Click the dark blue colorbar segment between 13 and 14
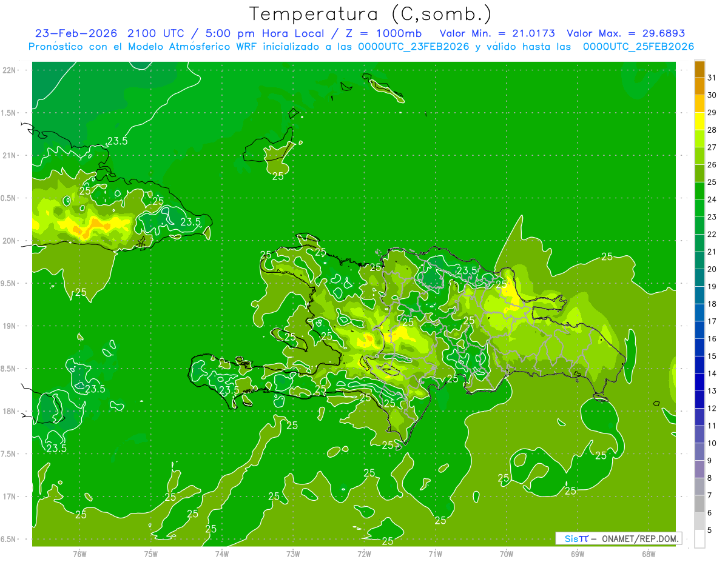728x562 pixels. (x=699, y=382)
